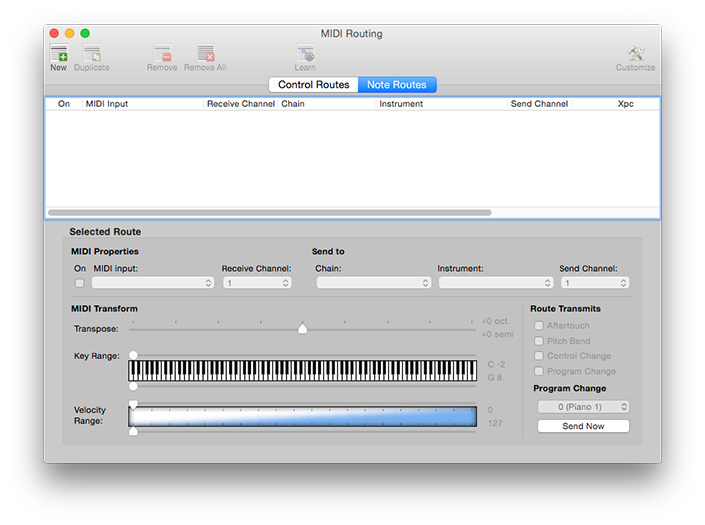The image size is (705, 525).
Task: Click the Receive Channel column header
Action: pos(241,104)
